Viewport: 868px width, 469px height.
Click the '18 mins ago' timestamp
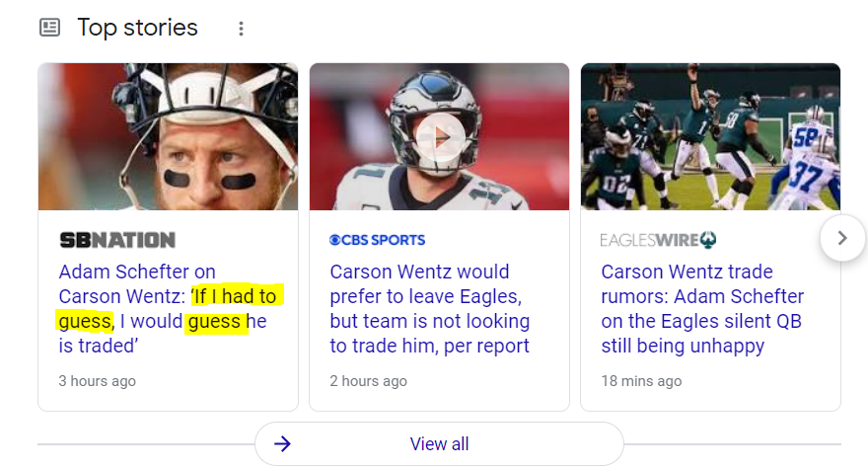pos(642,381)
